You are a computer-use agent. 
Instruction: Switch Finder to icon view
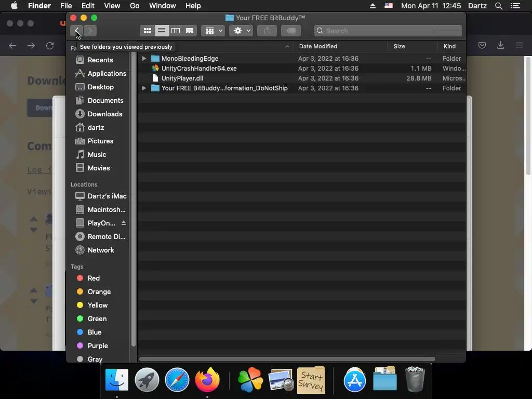[x=147, y=31]
